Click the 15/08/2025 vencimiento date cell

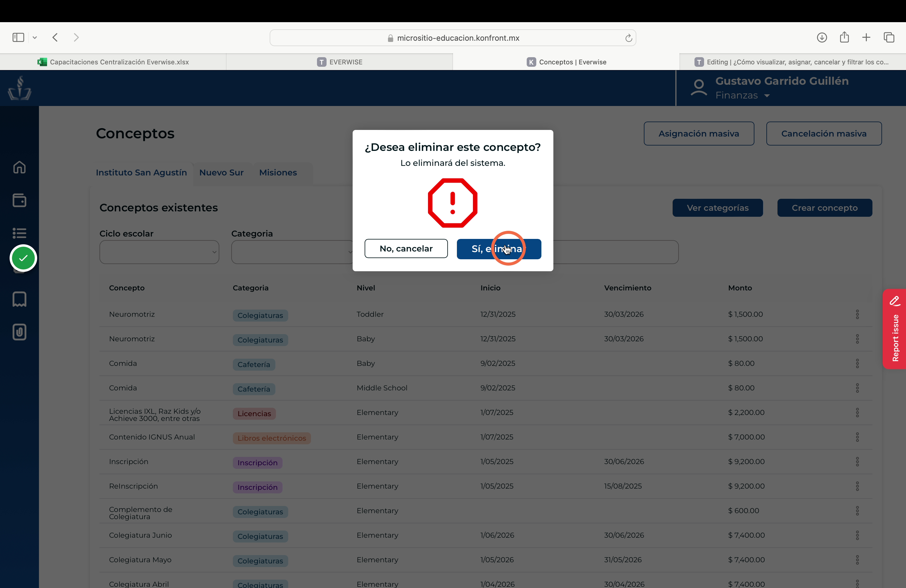tap(623, 486)
